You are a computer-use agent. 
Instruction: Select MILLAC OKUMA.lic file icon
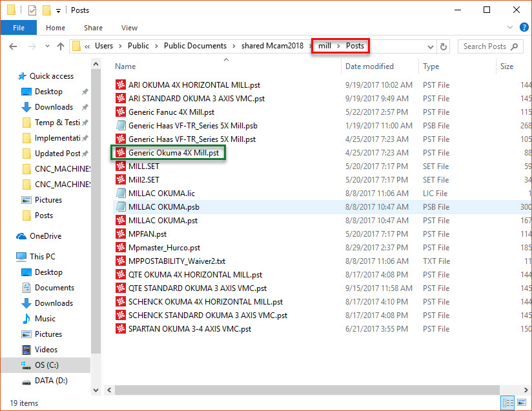[x=121, y=194]
